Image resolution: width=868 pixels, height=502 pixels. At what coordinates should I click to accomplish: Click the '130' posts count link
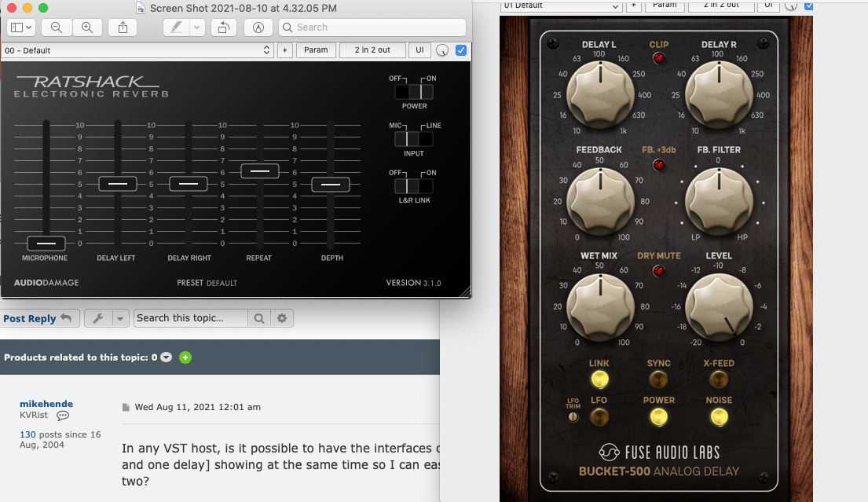click(x=27, y=434)
